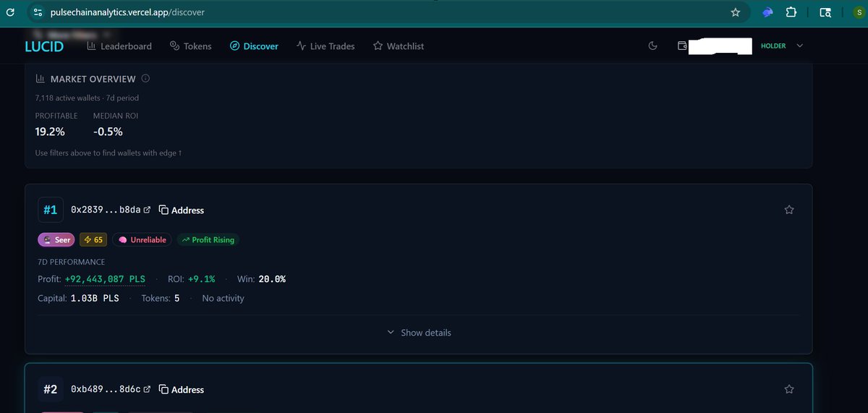Click the ROI +9.1% value
Screen dimensions: 868x413
click(x=201, y=278)
